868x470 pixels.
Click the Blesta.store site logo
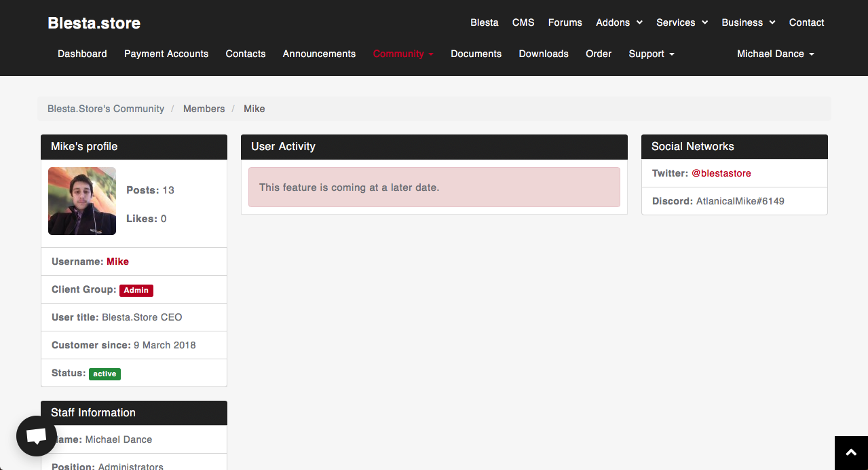(94, 23)
